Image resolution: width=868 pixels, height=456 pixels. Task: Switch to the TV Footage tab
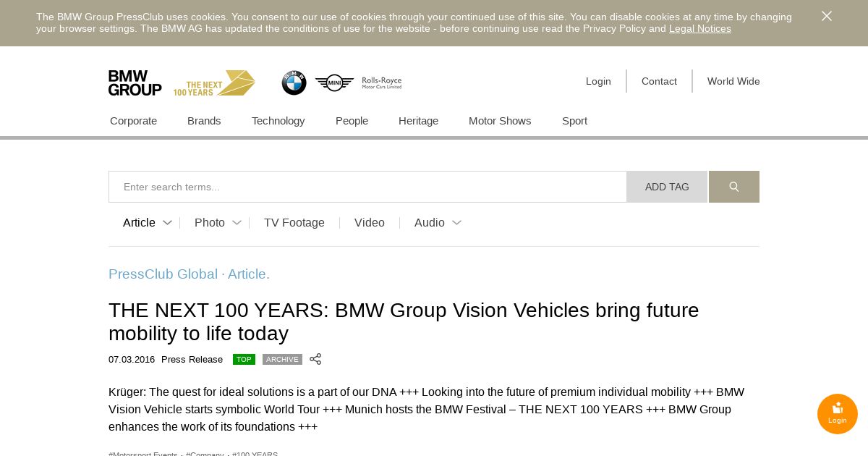(x=294, y=223)
